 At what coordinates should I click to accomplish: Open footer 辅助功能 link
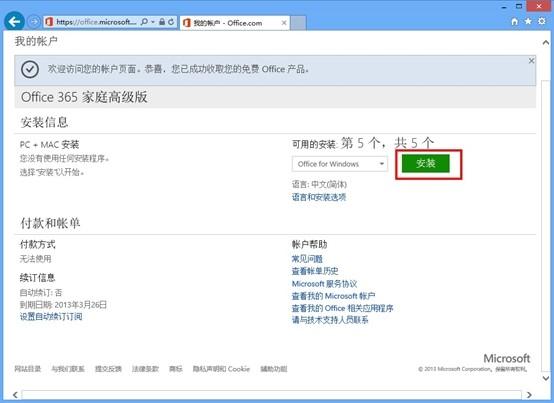[x=273, y=369]
